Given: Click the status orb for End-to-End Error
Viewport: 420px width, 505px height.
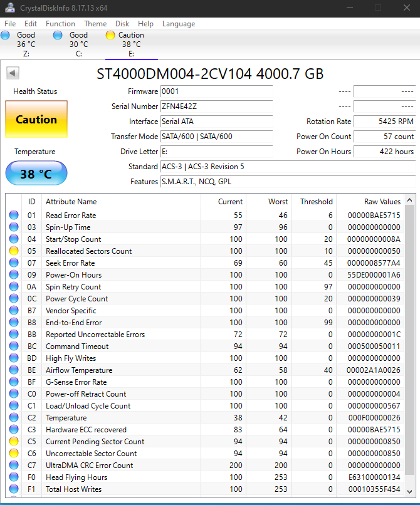Looking at the screenshot, I should 14,323.
